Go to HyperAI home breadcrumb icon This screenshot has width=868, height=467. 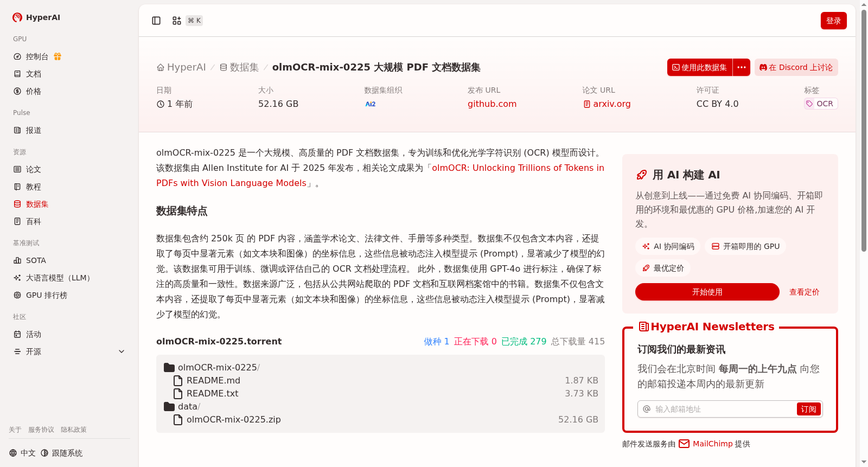tap(161, 67)
